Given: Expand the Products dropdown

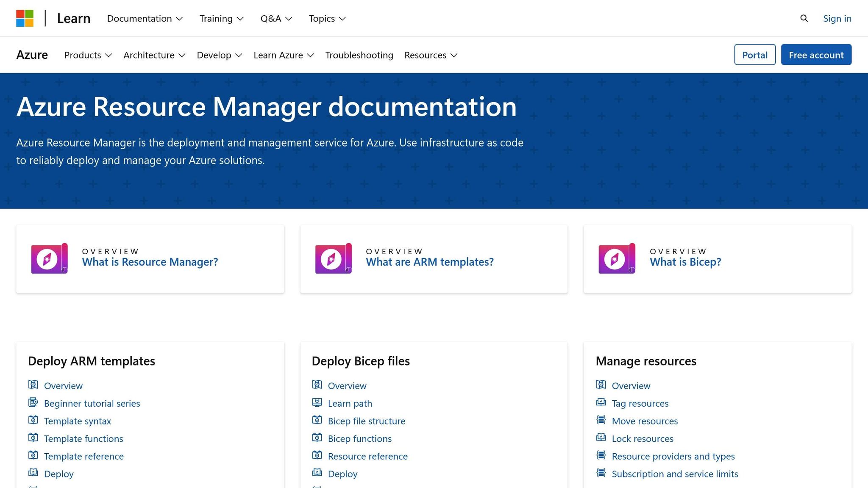Looking at the screenshot, I should (87, 55).
